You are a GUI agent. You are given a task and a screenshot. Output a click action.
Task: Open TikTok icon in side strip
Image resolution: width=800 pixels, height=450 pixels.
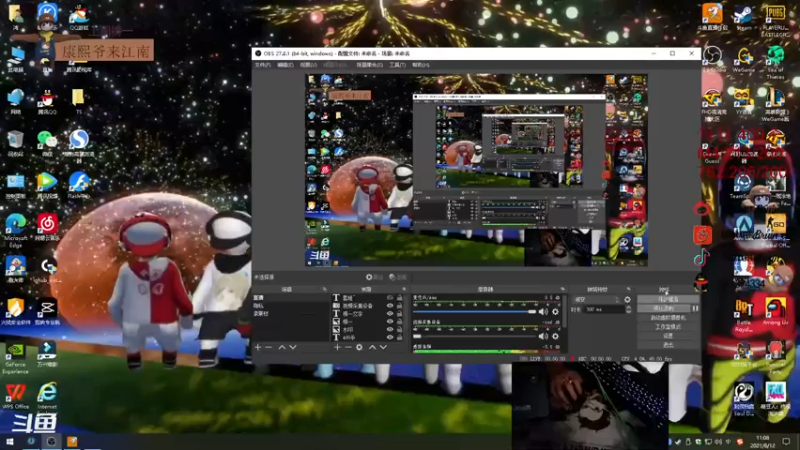tap(702, 258)
